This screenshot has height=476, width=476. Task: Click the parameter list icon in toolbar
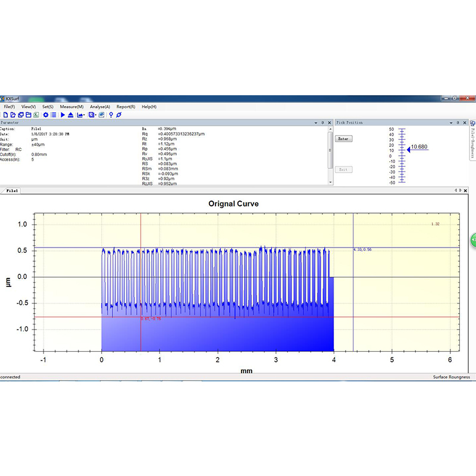(53, 114)
